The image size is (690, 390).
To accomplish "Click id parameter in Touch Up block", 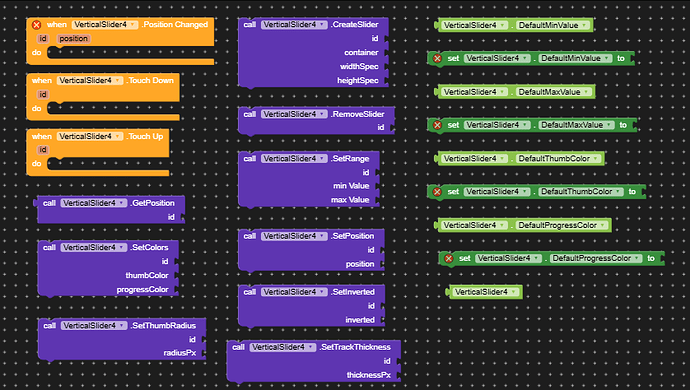I will [43, 150].
